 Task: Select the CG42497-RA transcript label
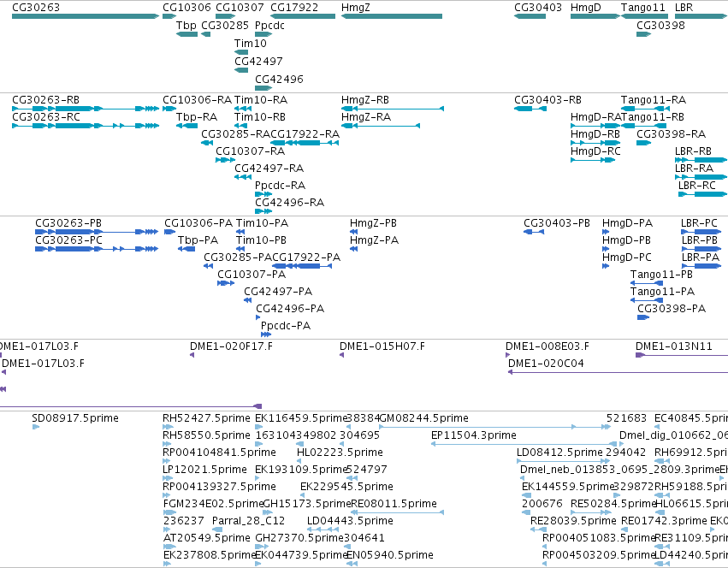(x=269, y=169)
